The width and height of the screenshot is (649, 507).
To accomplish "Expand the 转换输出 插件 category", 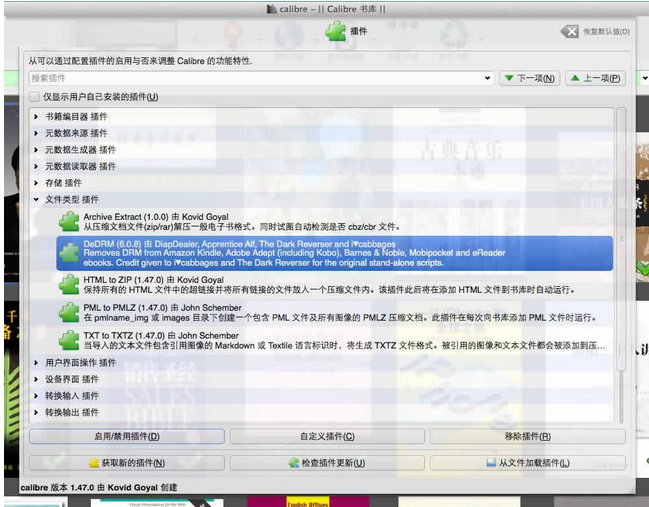I will pos(36,412).
